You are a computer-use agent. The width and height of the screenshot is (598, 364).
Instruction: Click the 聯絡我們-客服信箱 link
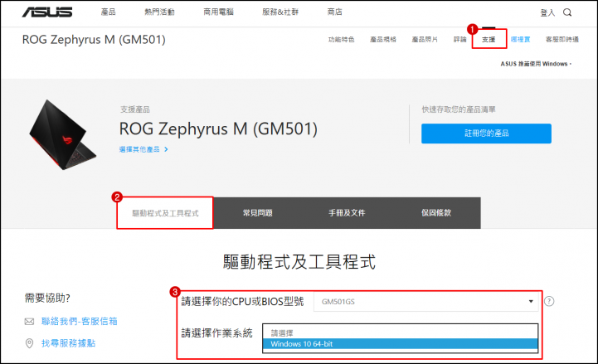pyautogui.click(x=80, y=322)
